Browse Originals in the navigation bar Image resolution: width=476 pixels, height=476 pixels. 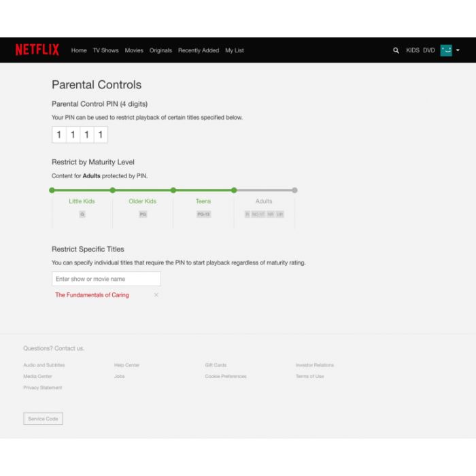coord(160,50)
